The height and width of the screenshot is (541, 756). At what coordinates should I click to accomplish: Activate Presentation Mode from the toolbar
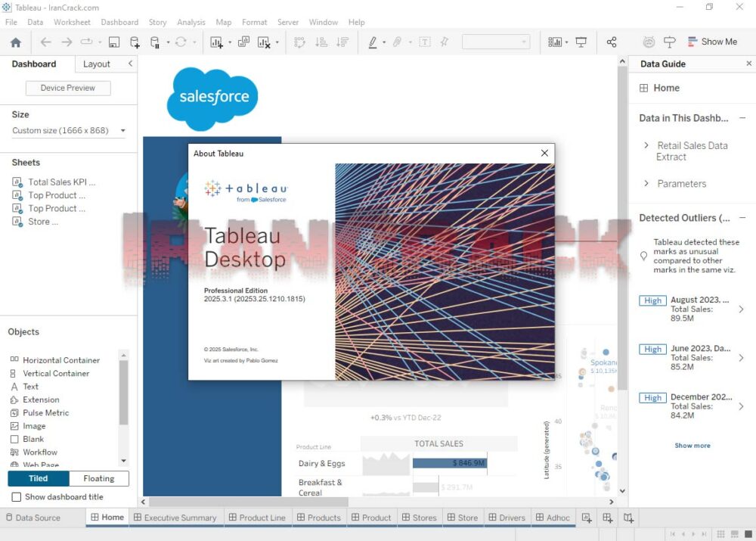click(x=581, y=42)
